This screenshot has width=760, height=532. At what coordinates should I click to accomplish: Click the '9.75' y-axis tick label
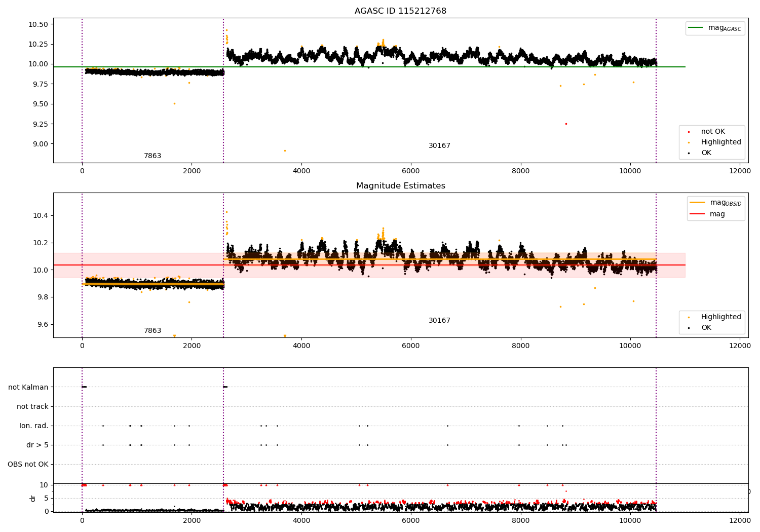click(41, 85)
